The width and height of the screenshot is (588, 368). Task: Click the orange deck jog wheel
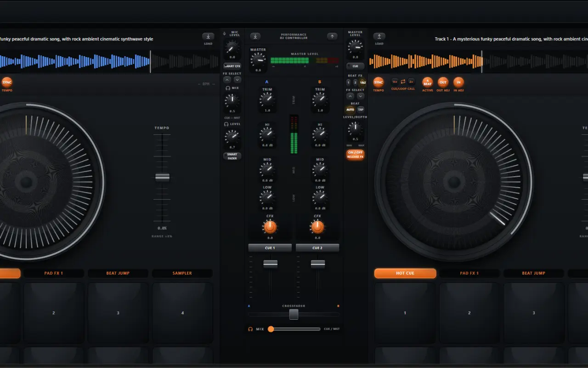coord(454,182)
